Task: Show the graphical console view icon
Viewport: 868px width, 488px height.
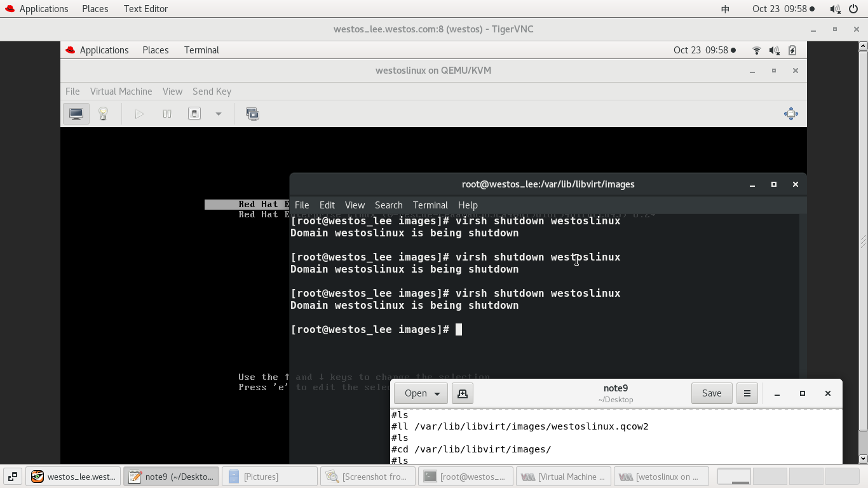Action: pos(76,114)
